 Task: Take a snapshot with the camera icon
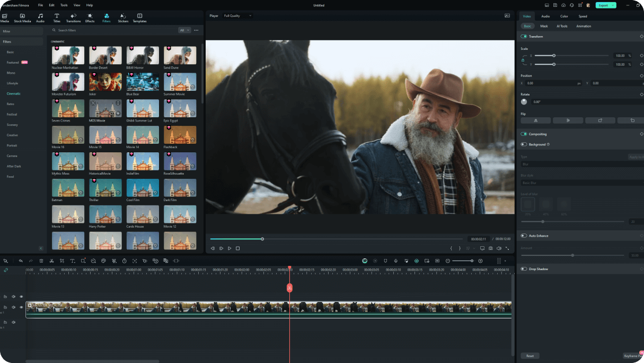click(491, 248)
